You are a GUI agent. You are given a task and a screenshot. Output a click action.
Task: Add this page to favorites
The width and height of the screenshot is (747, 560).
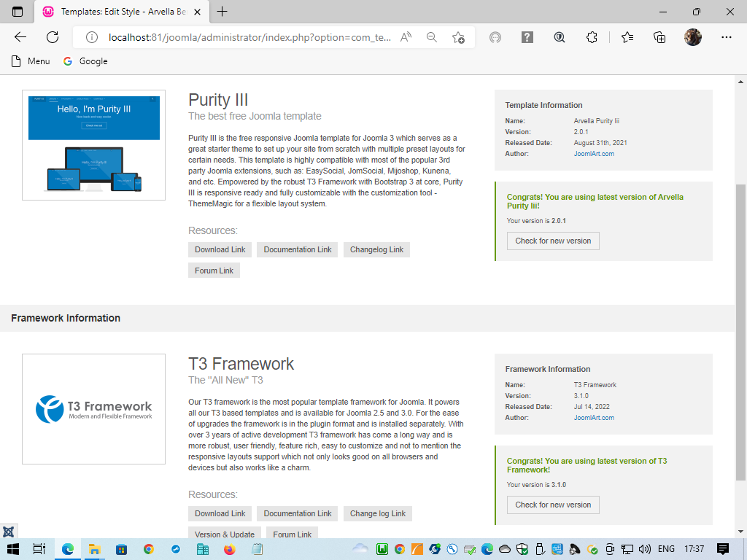(458, 37)
